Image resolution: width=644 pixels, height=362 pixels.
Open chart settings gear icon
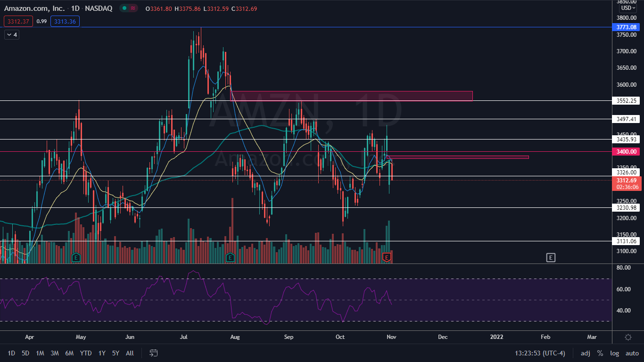pos(628,337)
